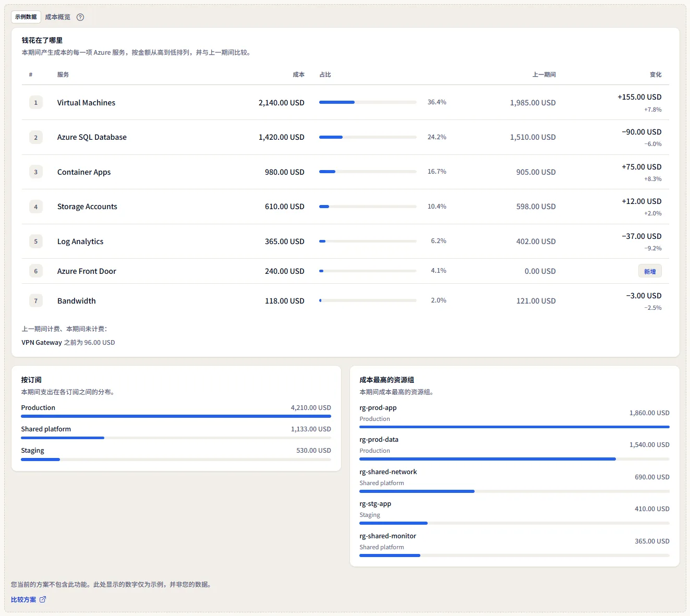Click the Staging subscription label
Screen dimensions: 690x616
32,451
